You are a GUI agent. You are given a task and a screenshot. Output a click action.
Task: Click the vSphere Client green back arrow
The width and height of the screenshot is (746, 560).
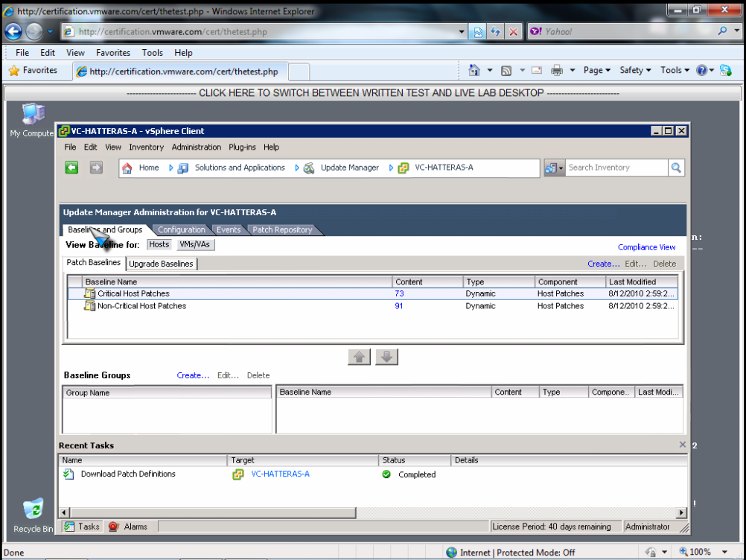pyautogui.click(x=71, y=168)
